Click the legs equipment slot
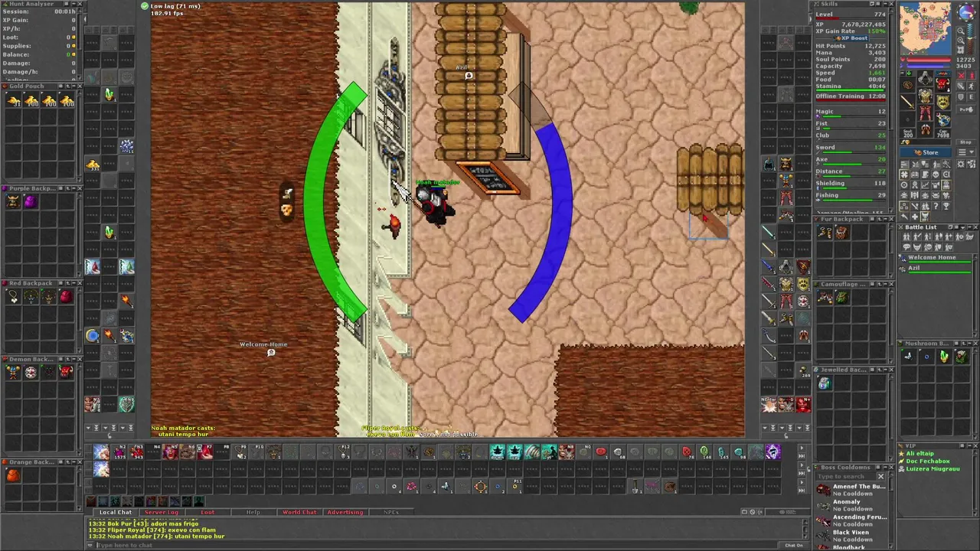The image size is (980, 551). [x=926, y=112]
